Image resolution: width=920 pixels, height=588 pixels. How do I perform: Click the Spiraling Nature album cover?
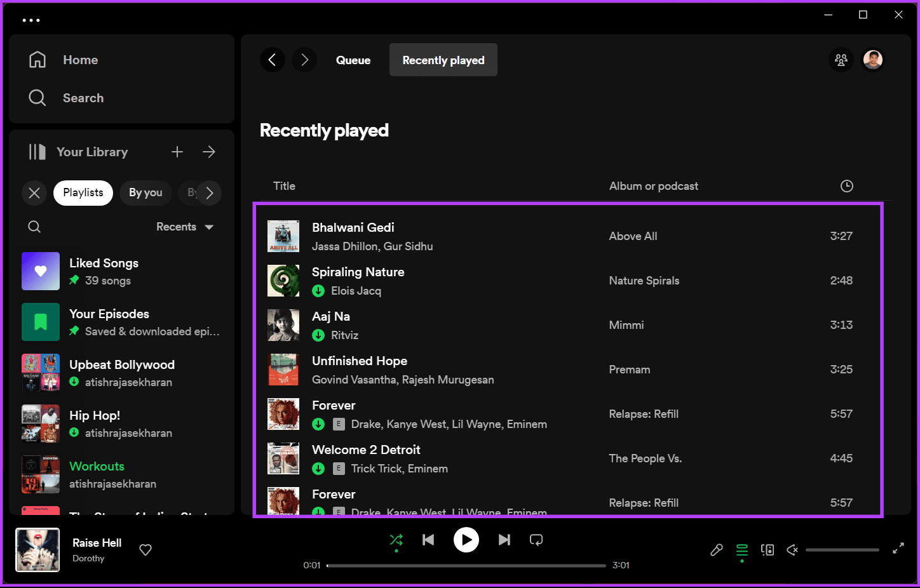(283, 281)
